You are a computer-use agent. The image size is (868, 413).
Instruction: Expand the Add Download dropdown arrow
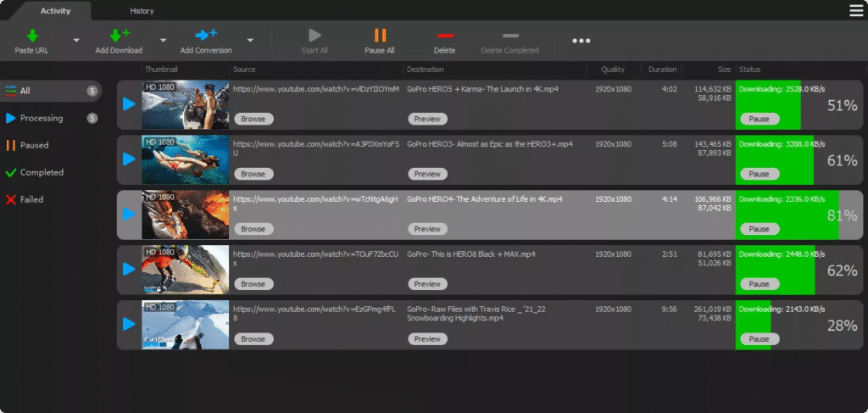[x=164, y=41]
